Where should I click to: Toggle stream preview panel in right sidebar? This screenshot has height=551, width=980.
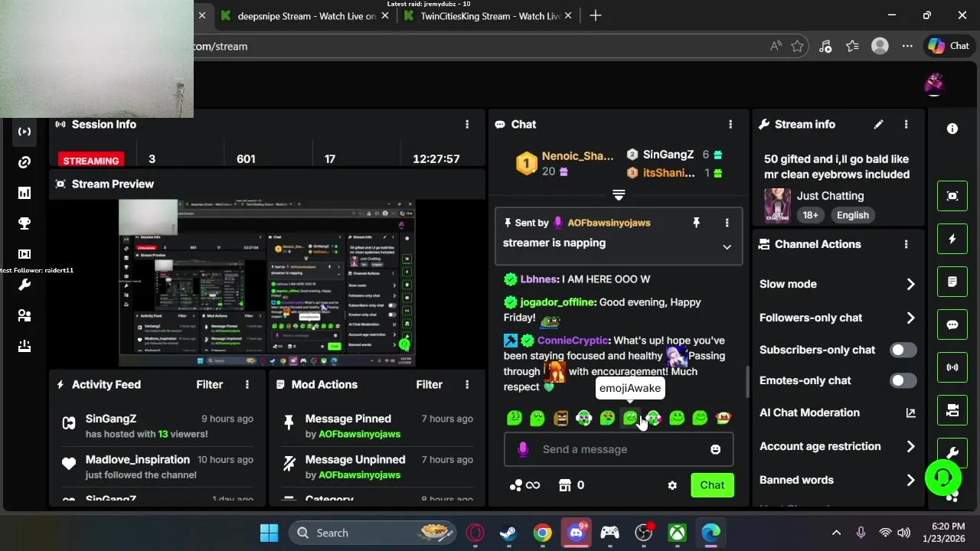tap(952, 196)
